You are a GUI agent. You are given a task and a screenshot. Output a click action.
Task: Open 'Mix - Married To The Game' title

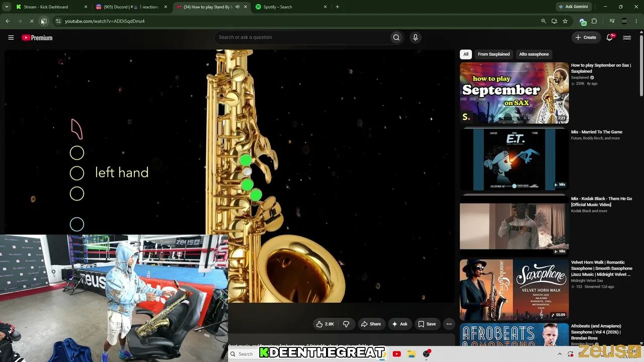597,132
